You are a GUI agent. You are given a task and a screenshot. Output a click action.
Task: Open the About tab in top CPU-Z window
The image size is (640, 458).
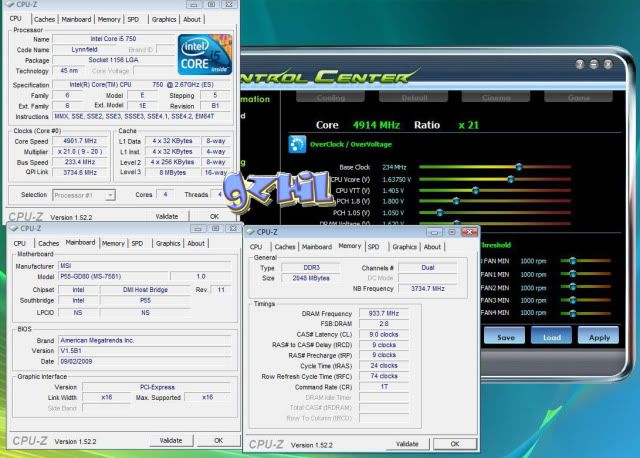(191, 19)
